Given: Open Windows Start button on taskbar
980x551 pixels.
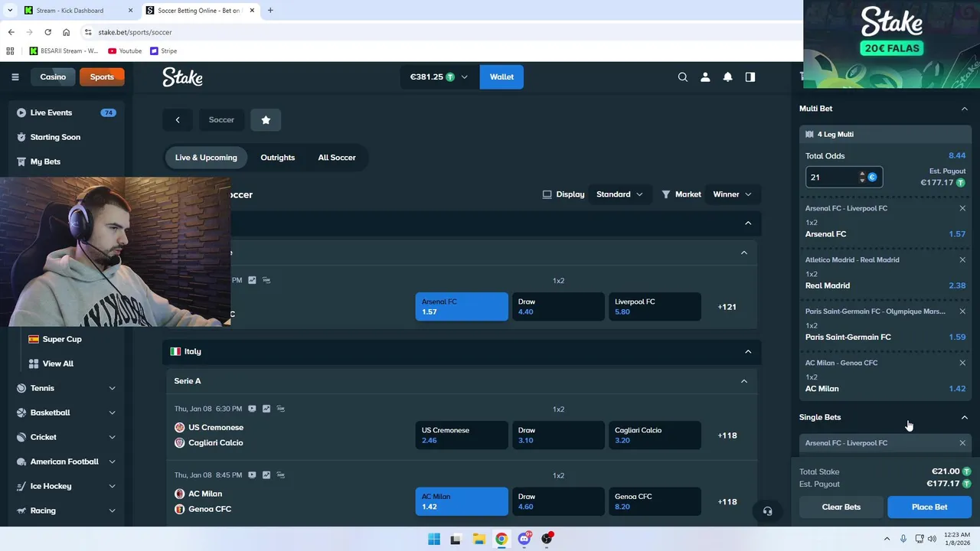Looking at the screenshot, I should click(434, 539).
